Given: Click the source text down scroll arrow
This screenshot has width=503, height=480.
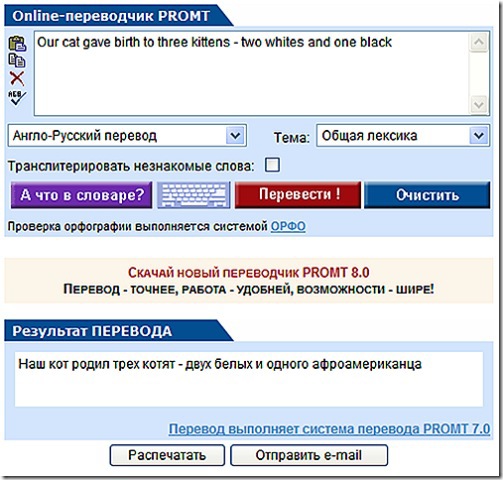Looking at the screenshot, I should 479,105.
